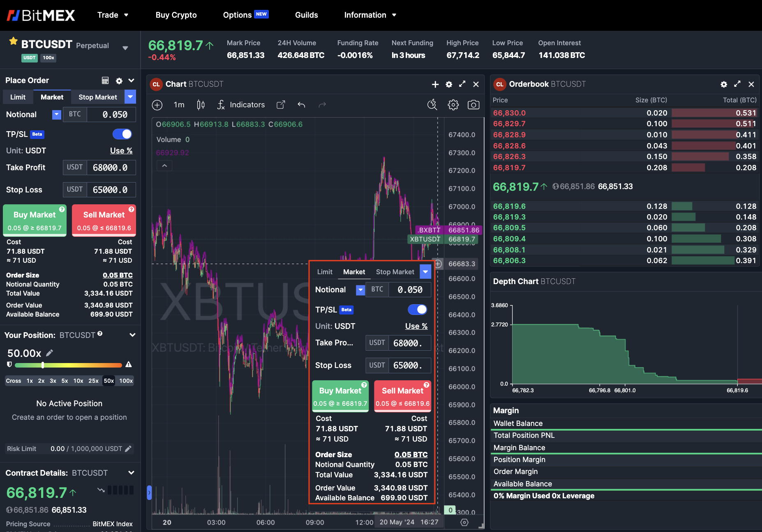Open chart settings gear icon
This screenshot has height=532, width=762.
[x=453, y=105]
